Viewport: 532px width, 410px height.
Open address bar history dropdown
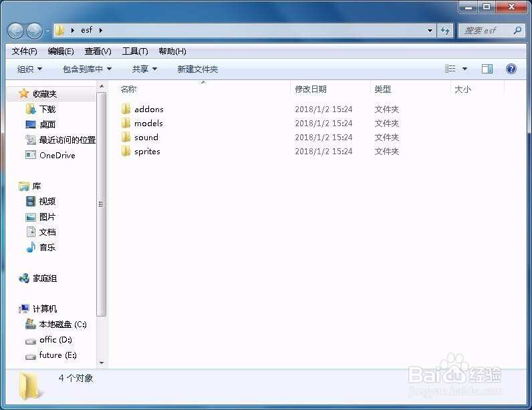point(430,31)
